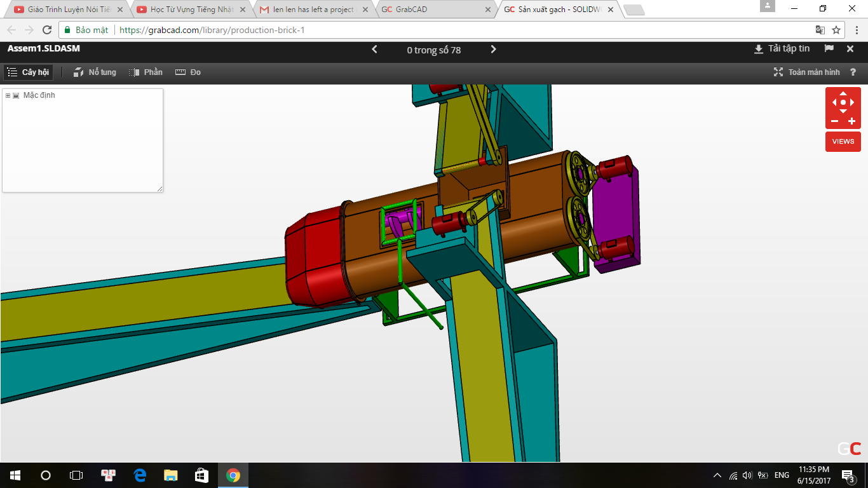Screen dimensions: 868x488
Task: Expand the Mặc định tree node
Action: 8,95
